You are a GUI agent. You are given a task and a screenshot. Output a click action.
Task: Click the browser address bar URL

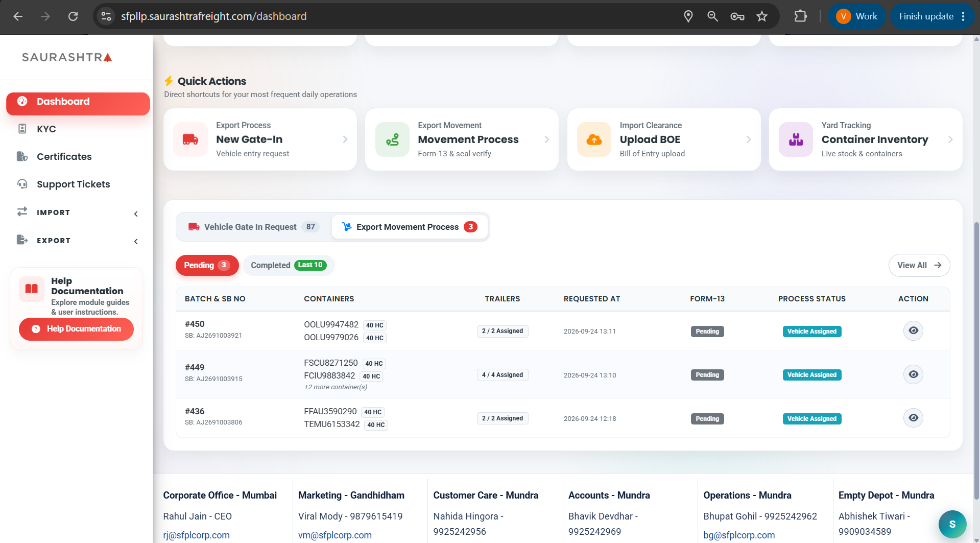pos(213,16)
